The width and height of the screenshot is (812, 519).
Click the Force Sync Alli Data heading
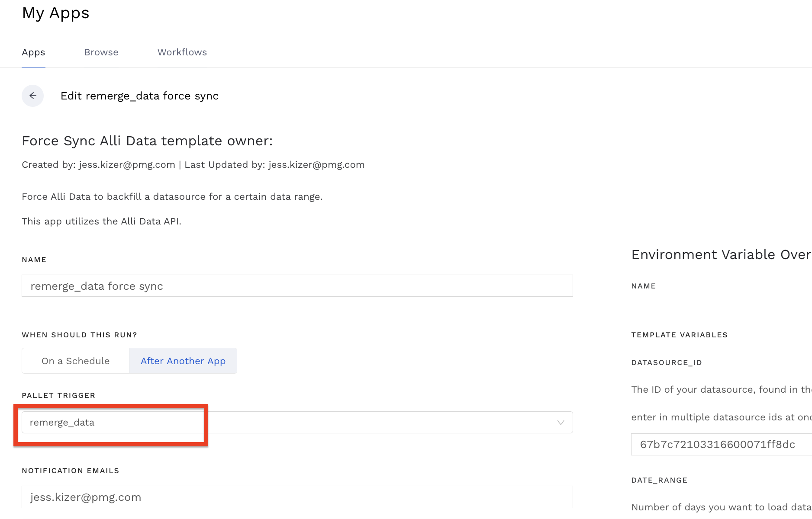point(147,141)
